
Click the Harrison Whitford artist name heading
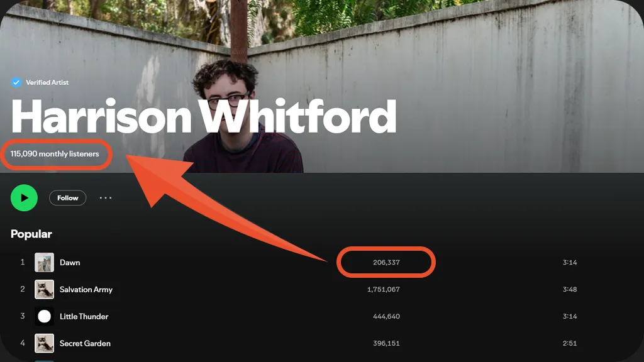point(204,116)
